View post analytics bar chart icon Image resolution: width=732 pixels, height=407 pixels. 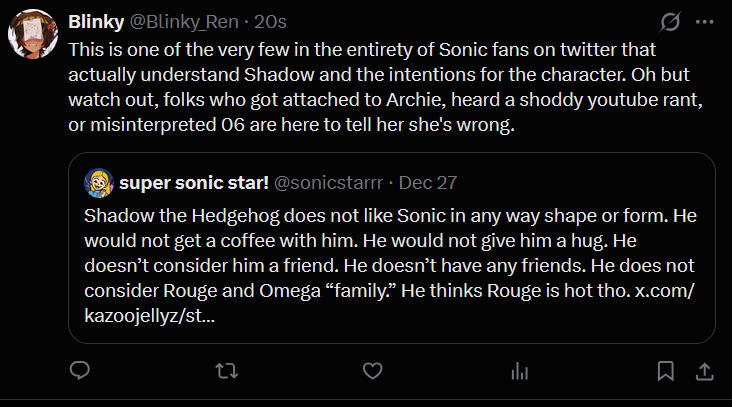pyautogui.click(x=519, y=371)
